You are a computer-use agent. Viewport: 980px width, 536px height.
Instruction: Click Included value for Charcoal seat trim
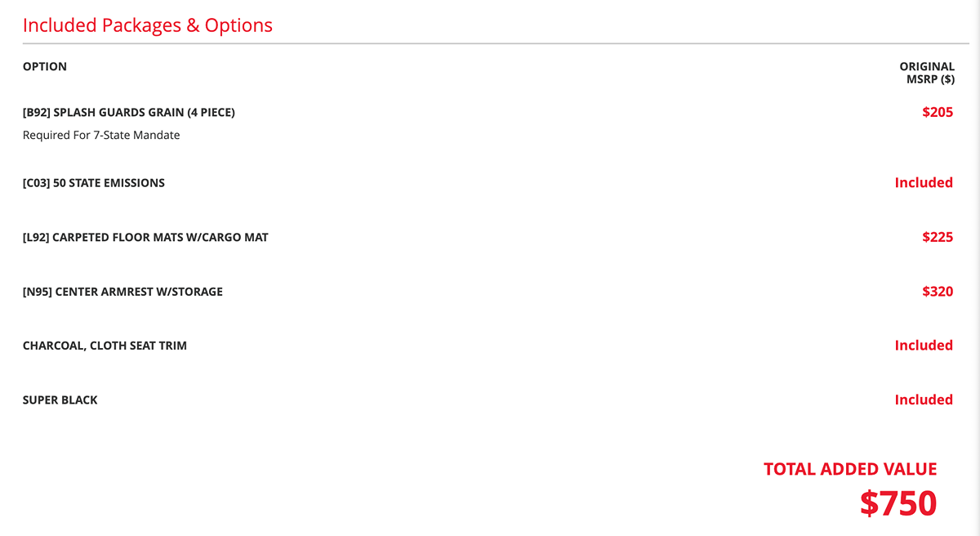pyautogui.click(x=924, y=346)
